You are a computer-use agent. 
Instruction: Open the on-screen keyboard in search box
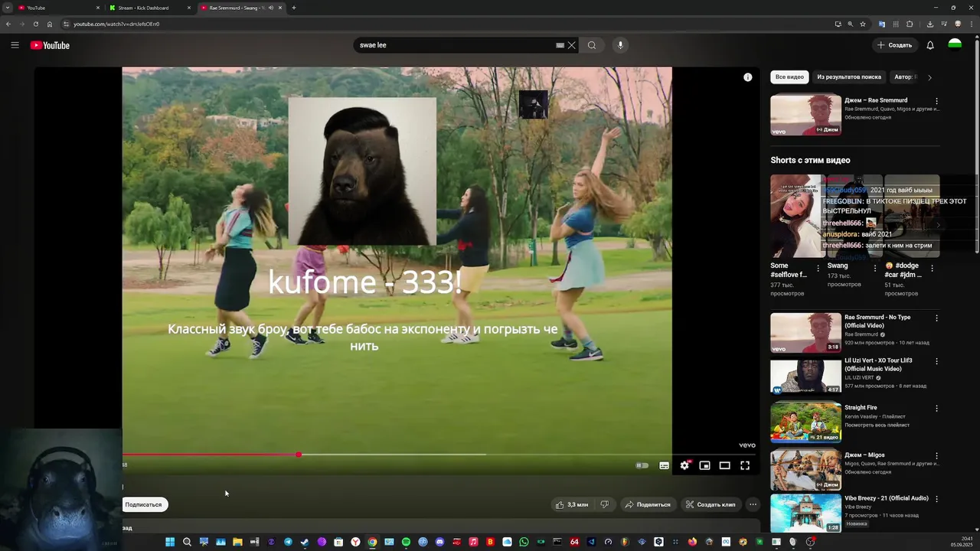pos(560,45)
